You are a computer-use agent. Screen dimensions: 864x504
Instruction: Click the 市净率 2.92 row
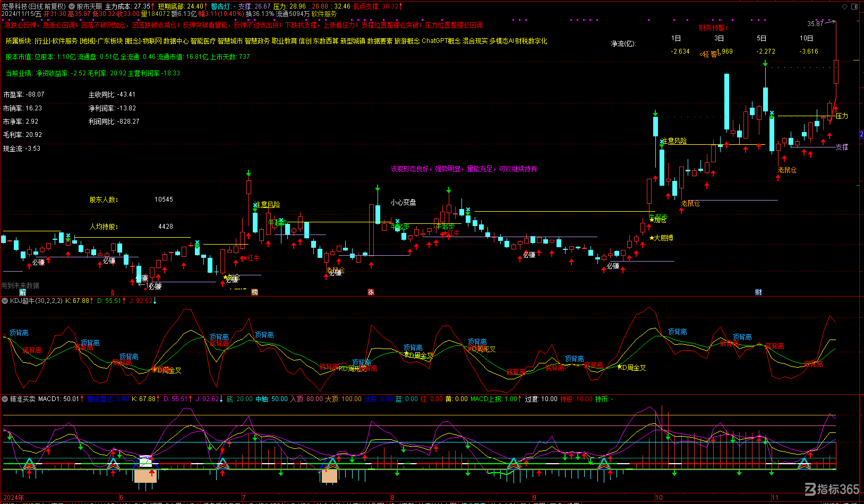tap(21, 121)
